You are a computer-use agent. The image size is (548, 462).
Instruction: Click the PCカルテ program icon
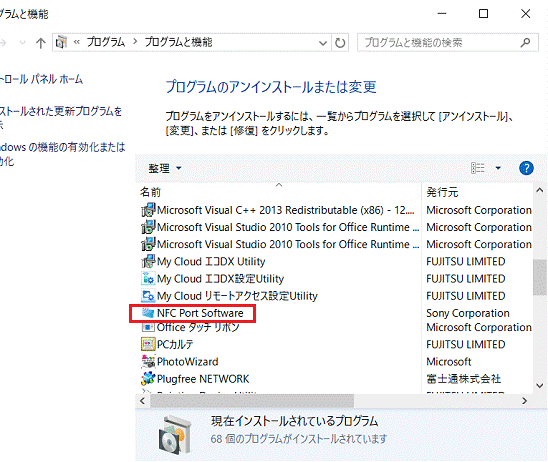(148, 344)
